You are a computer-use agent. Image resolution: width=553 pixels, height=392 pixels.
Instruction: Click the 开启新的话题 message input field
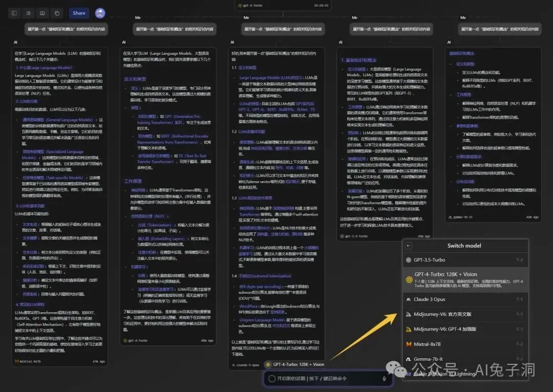328,379
